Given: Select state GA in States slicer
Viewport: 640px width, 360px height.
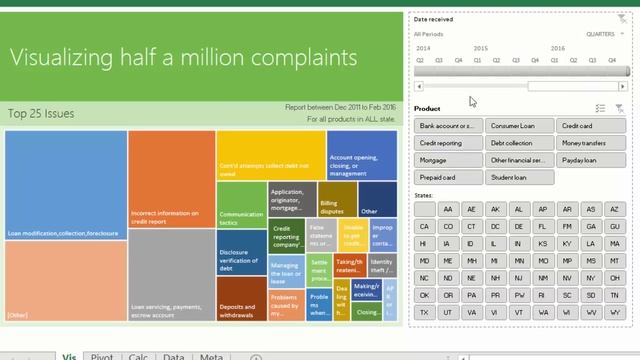Looking at the screenshot, I should click(591, 226).
